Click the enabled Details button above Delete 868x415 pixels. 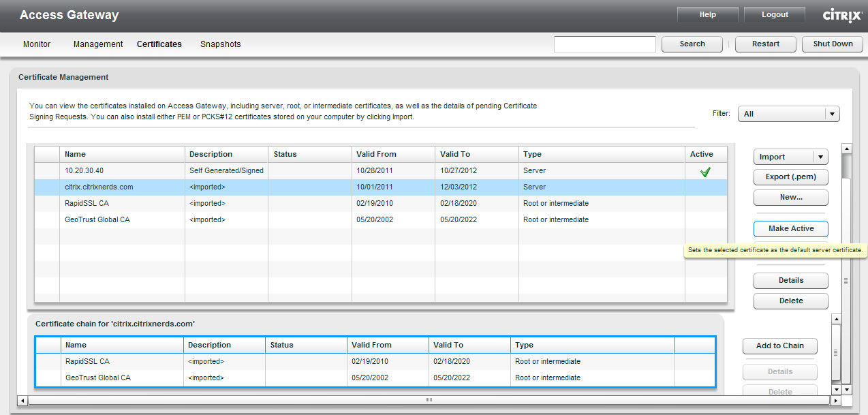[791, 280]
